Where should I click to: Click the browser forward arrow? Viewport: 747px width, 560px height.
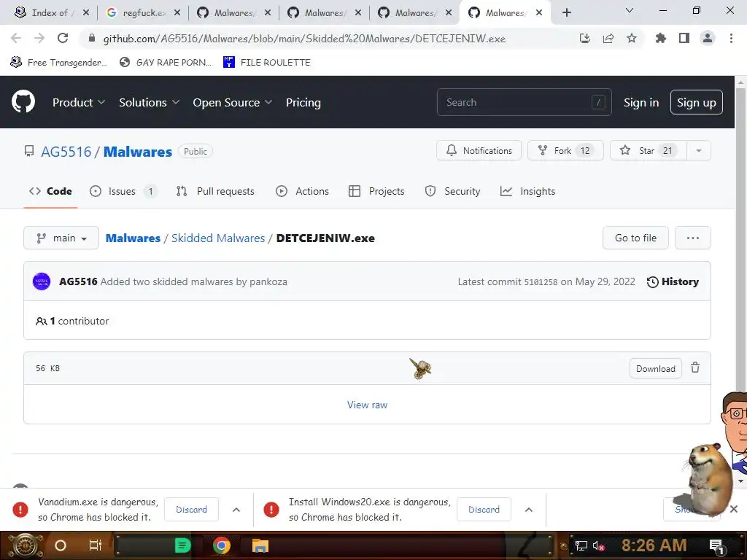tap(39, 38)
